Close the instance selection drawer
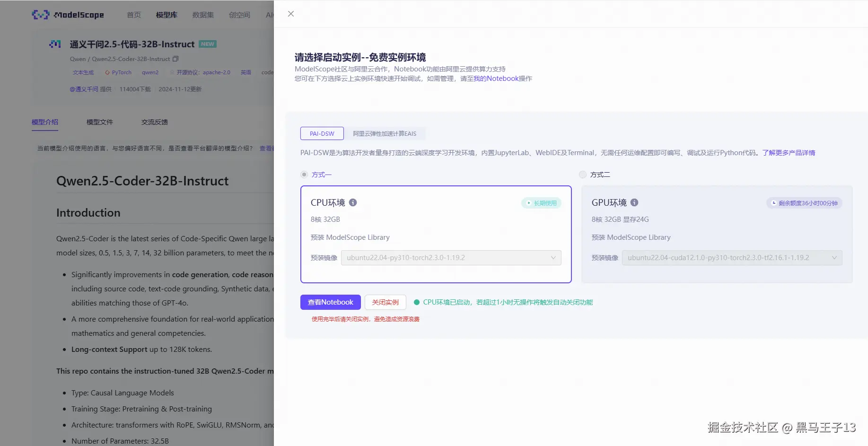The height and width of the screenshot is (446, 868). click(291, 14)
